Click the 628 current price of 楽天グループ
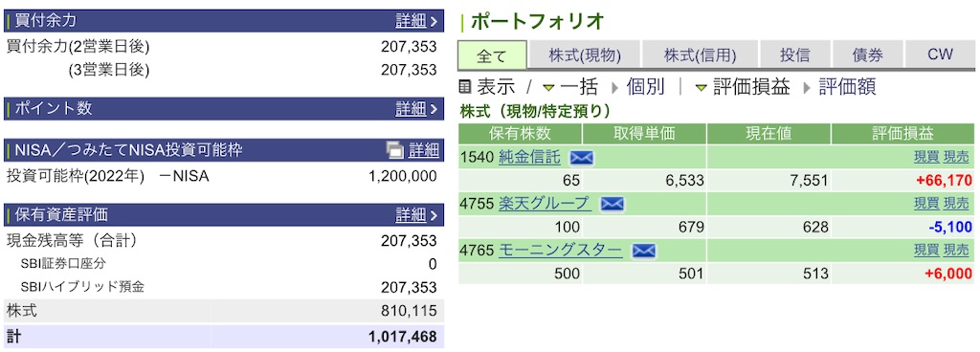This screenshot has height=352, width=980. 816,228
